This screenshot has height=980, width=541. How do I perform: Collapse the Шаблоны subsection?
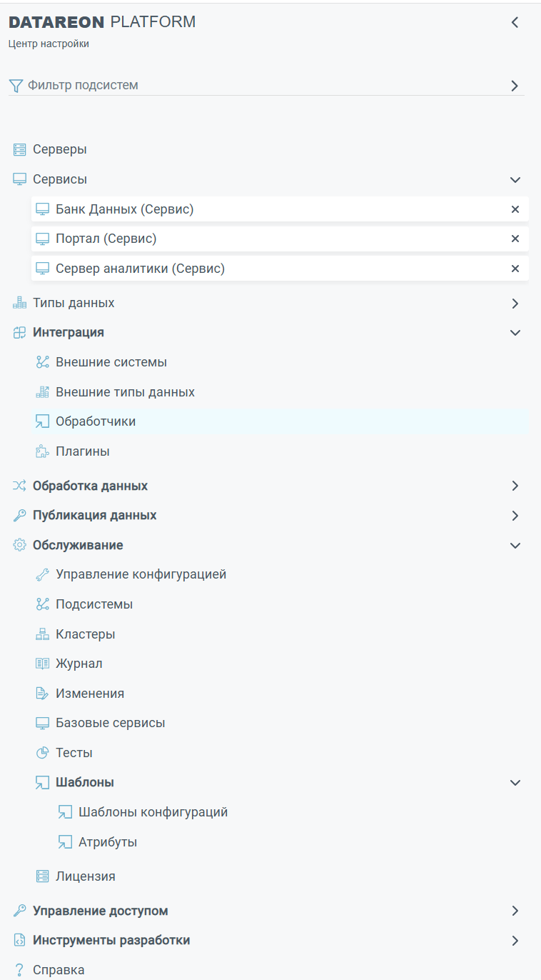(x=515, y=782)
